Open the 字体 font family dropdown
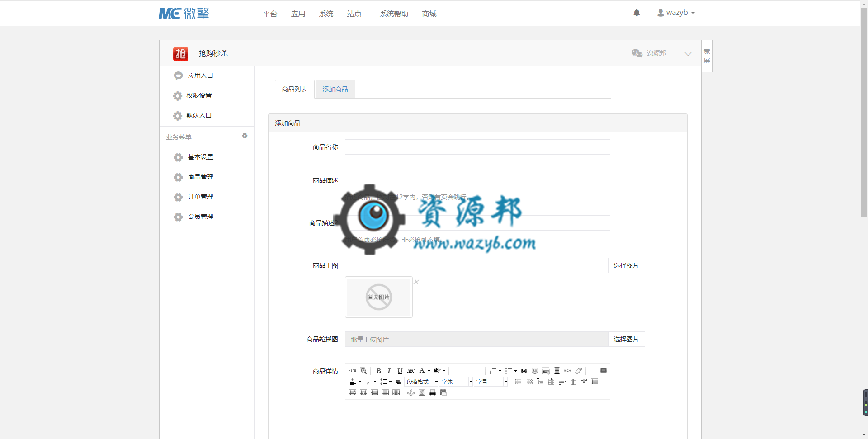The height and width of the screenshot is (439, 868). 456,382
